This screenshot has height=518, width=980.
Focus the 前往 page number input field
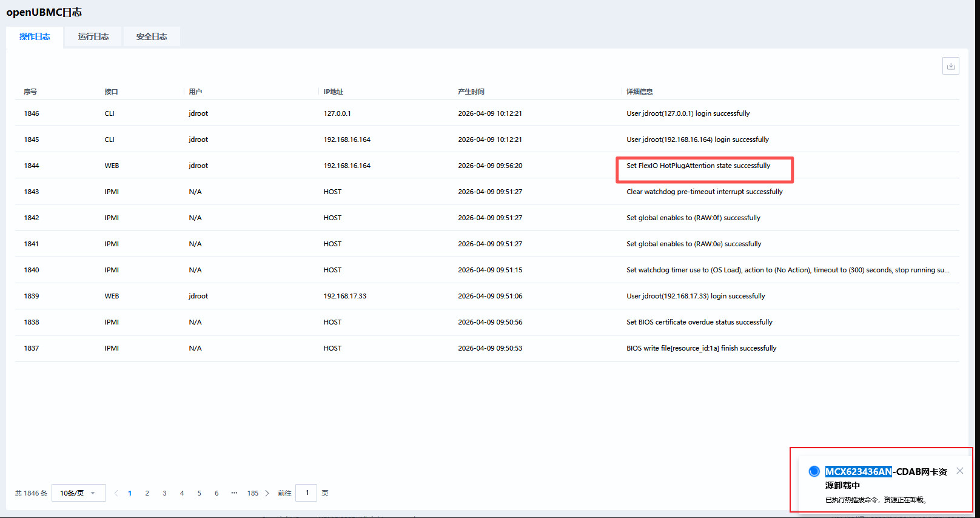click(x=306, y=493)
